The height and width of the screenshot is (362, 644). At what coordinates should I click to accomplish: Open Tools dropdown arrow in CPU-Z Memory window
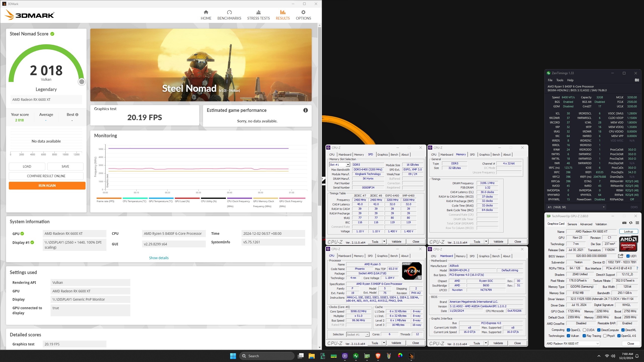pos(486,242)
